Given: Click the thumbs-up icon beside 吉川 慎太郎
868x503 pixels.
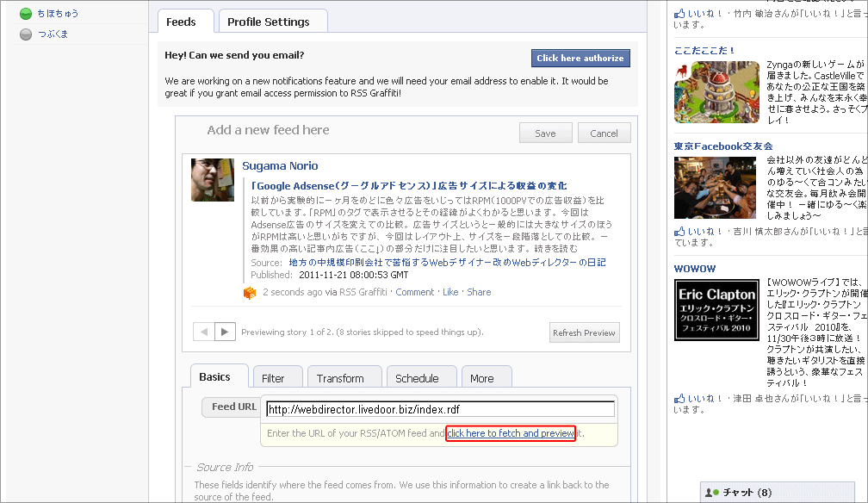Looking at the screenshot, I should 679,231.
